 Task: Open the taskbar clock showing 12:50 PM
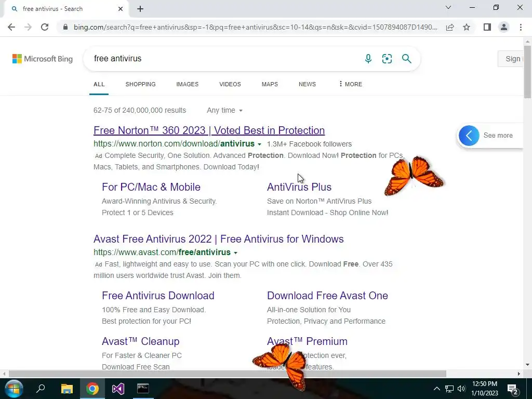click(485, 389)
